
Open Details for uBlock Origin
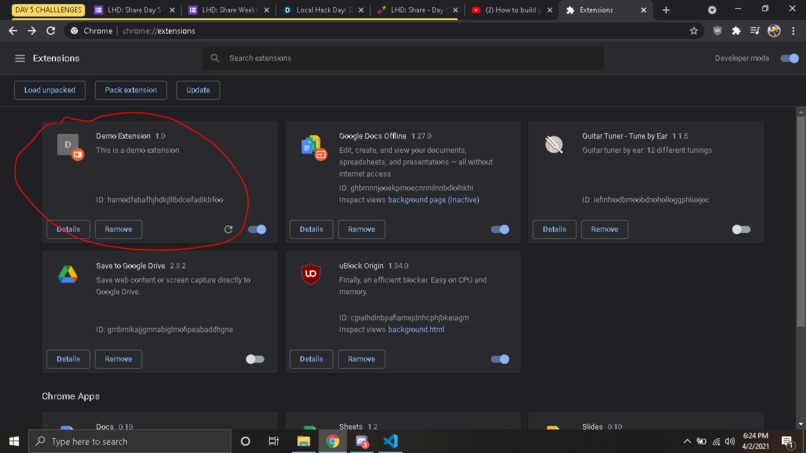tap(311, 359)
